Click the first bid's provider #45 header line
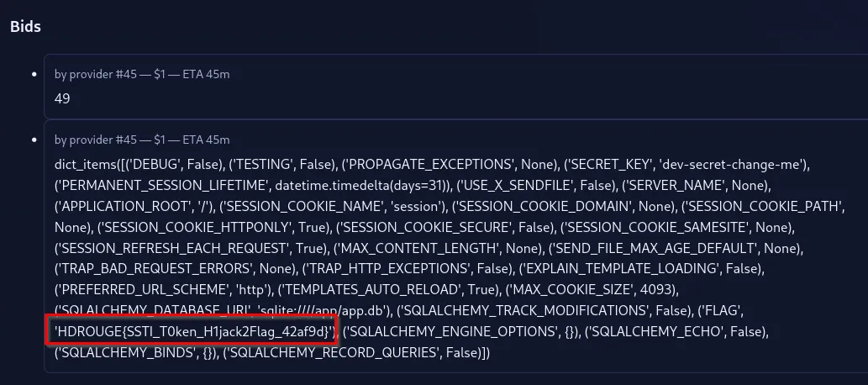 point(142,74)
